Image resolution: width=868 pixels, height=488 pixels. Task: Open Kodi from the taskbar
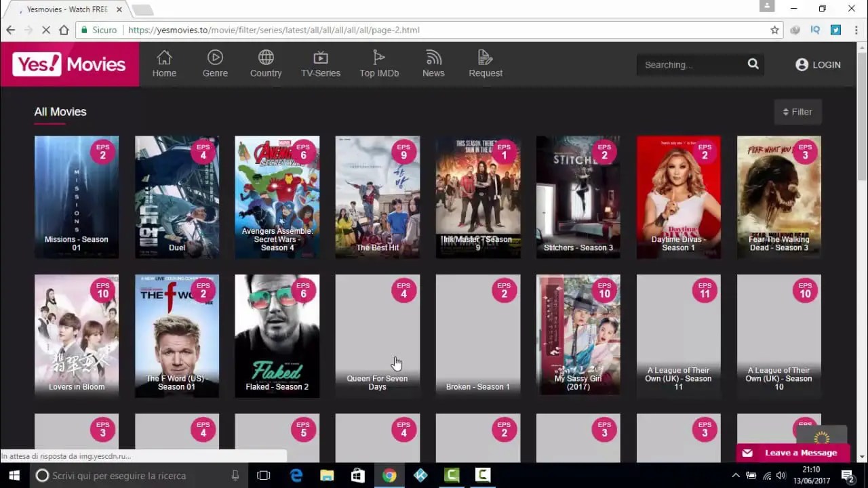click(x=420, y=476)
